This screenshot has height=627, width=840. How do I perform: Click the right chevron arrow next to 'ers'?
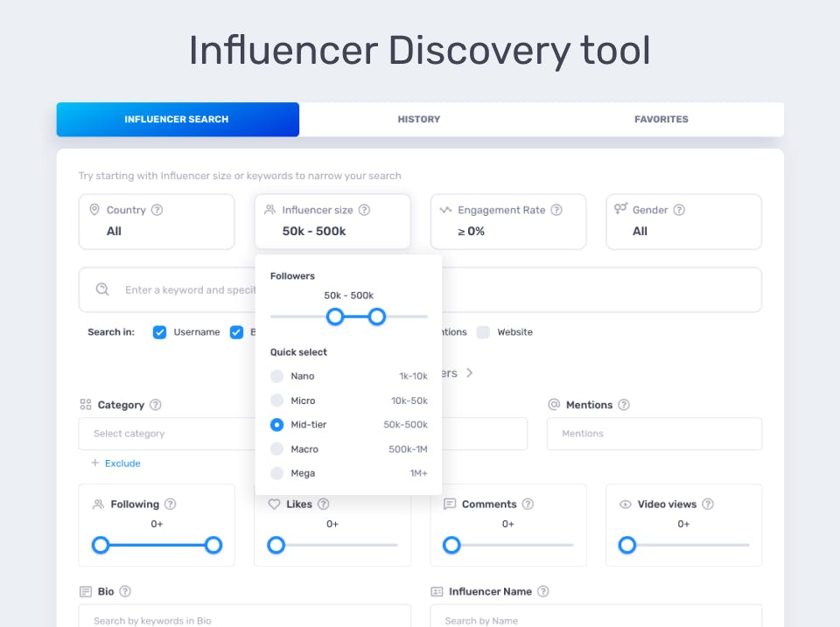click(469, 373)
